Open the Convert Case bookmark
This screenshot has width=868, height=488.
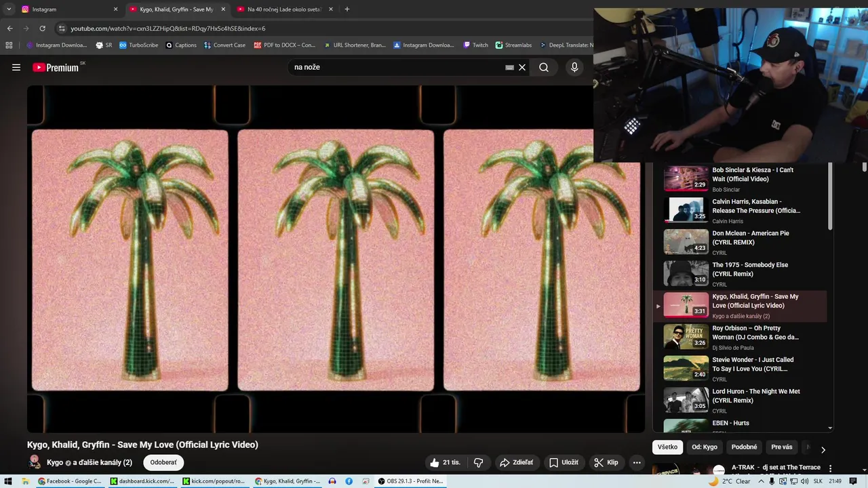pos(224,45)
